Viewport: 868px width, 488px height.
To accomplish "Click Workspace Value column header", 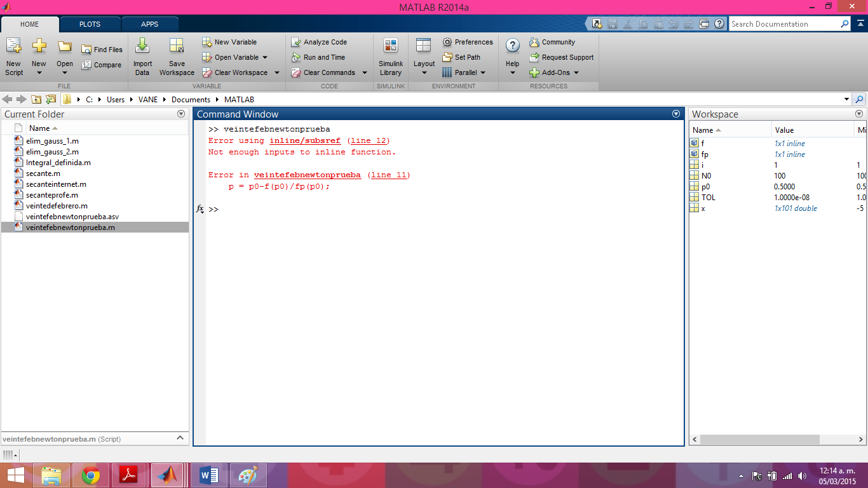I will [x=812, y=130].
